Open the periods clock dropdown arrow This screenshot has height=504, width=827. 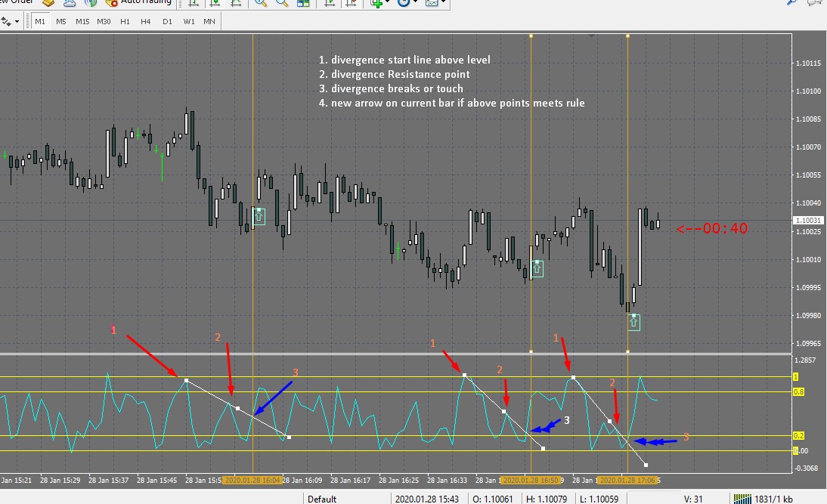(415, 2)
